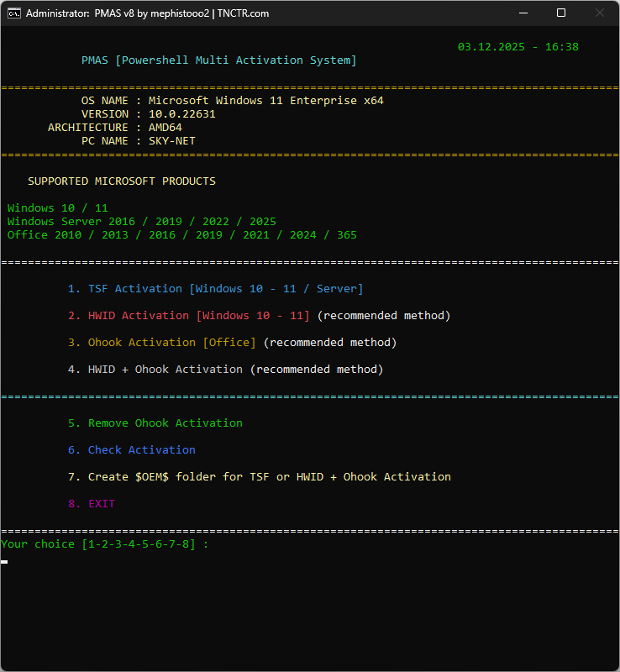This screenshot has width=620, height=672.
Task: Click the 'Your choice [1-2-3-4-5-6-7-8] :' prompt
Action: tap(105, 544)
